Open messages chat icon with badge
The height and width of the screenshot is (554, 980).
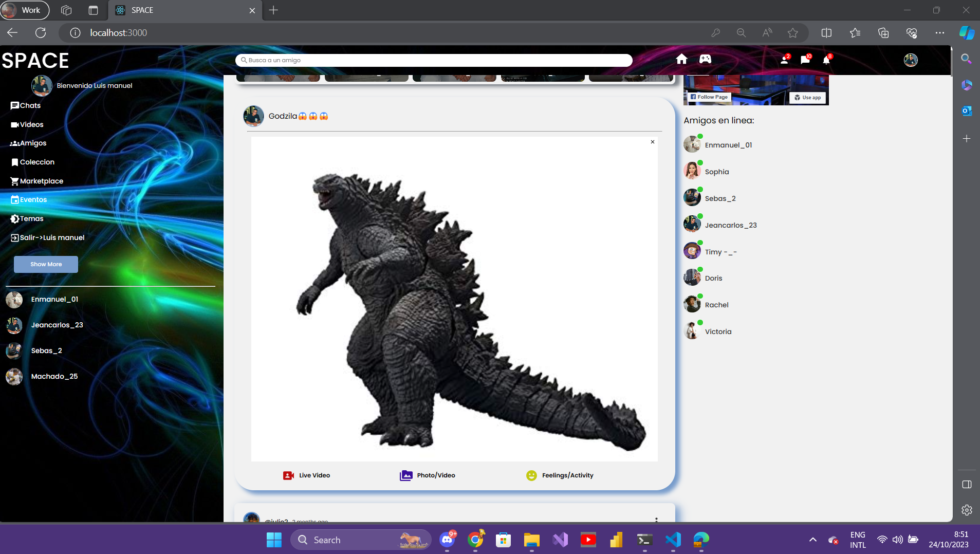click(805, 60)
